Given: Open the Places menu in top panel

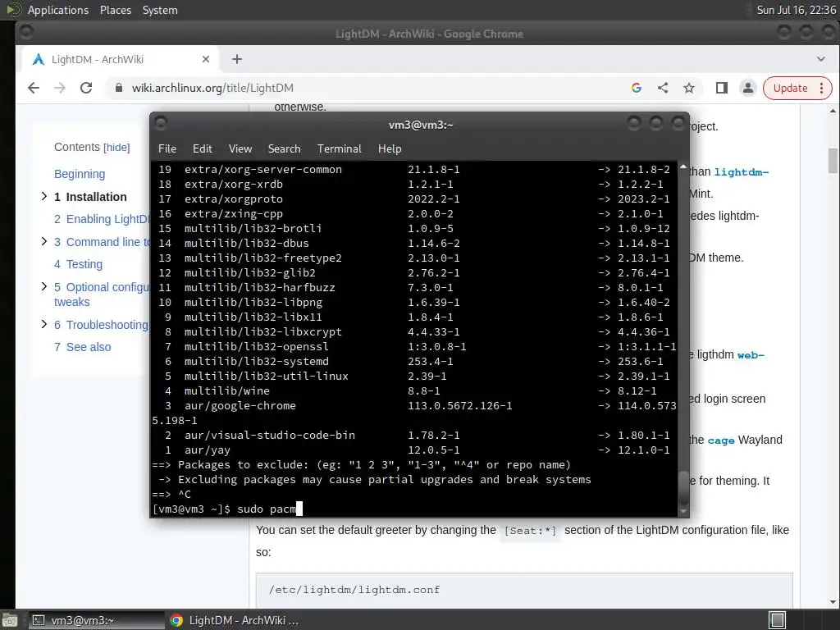Looking at the screenshot, I should tap(115, 10).
